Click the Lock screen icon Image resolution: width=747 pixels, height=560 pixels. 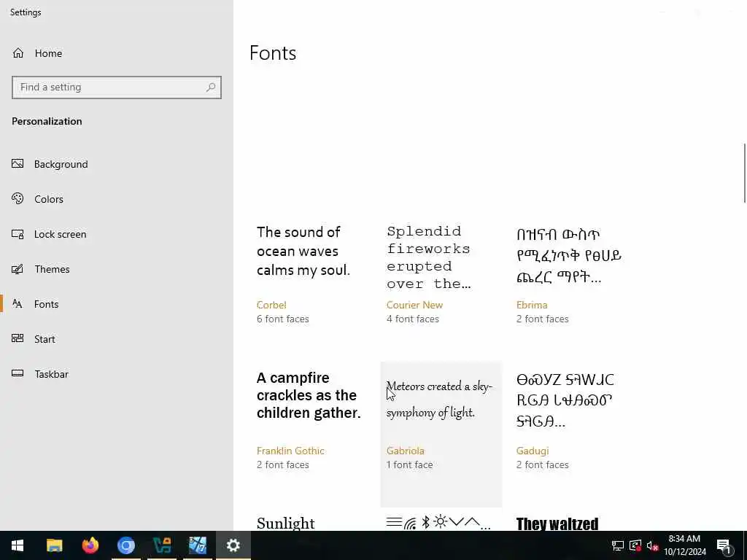(18, 234)
